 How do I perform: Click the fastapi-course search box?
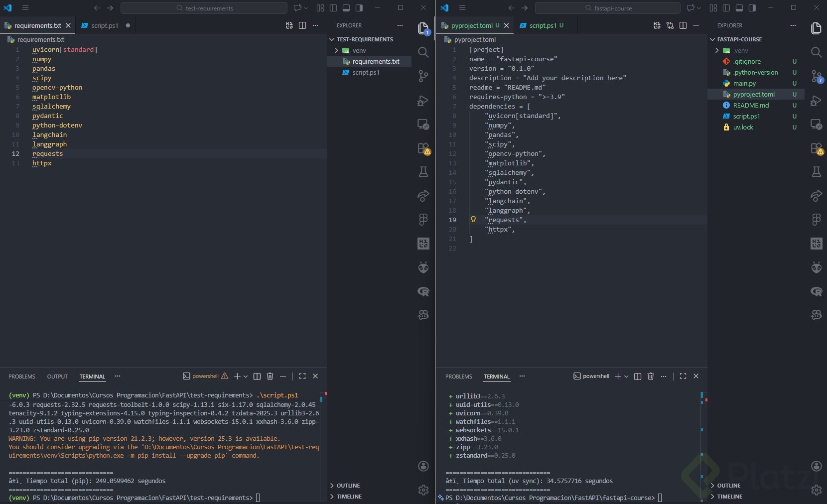coord(607,8)
